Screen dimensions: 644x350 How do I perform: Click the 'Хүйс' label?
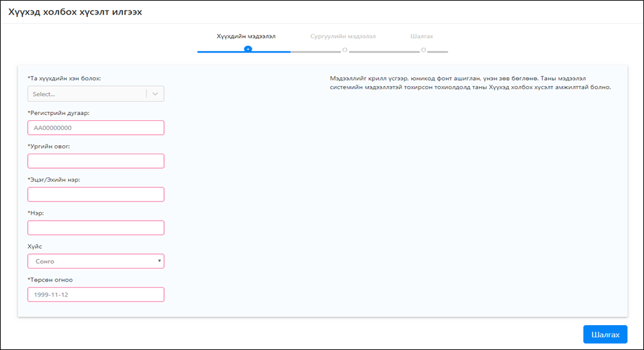click(x=34, y=246)
